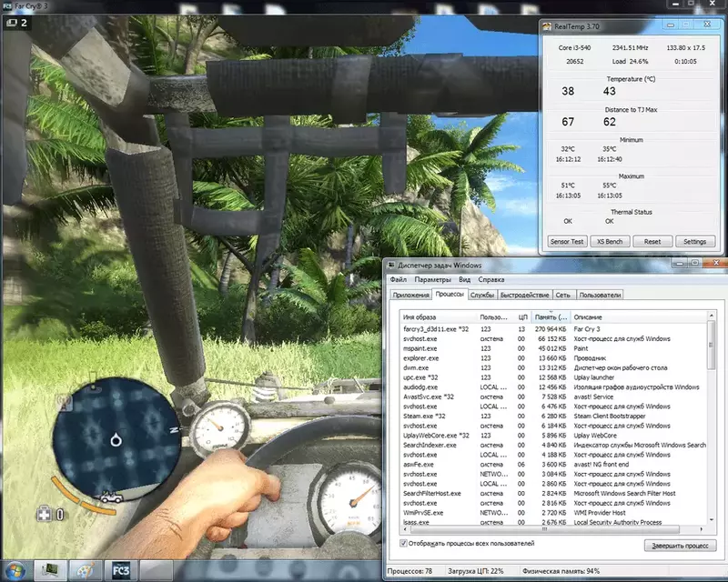Activate the FC3 Far Cry 3 taskbar button
Screen dimensions: 728x582
120,570
